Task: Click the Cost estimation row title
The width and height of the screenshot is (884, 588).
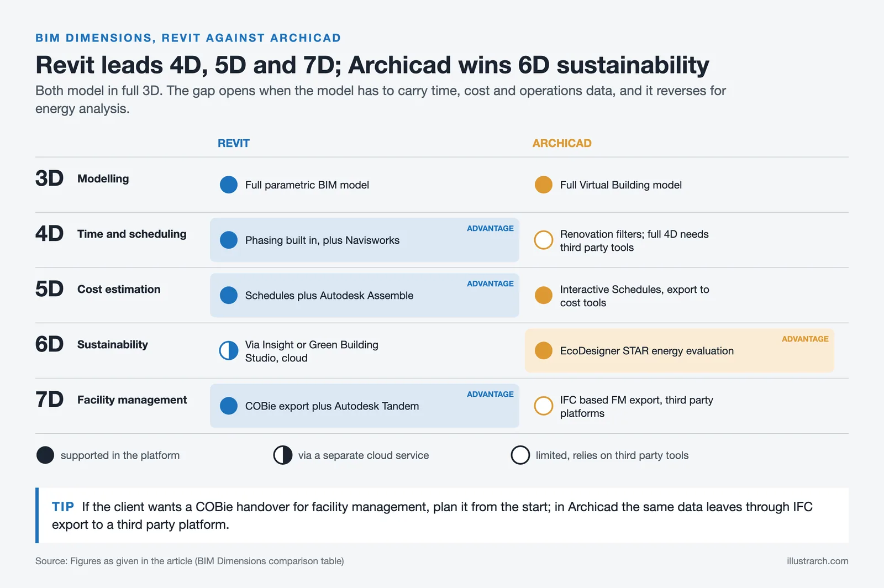Action: point(119,289)
